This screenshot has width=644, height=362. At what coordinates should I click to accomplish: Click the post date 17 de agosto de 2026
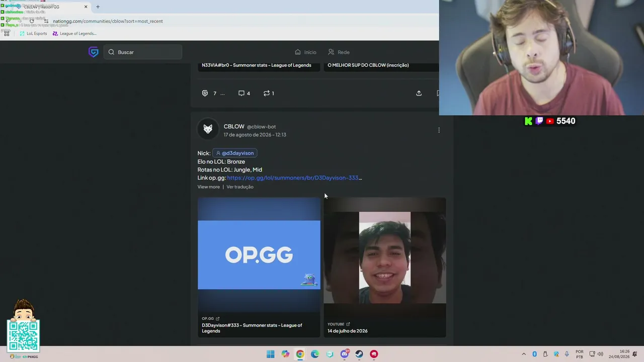click(255, 135)
